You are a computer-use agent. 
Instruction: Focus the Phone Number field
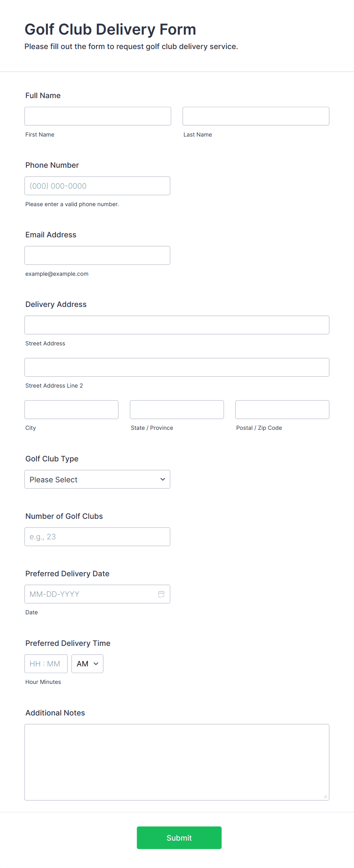tap(97, 186)
